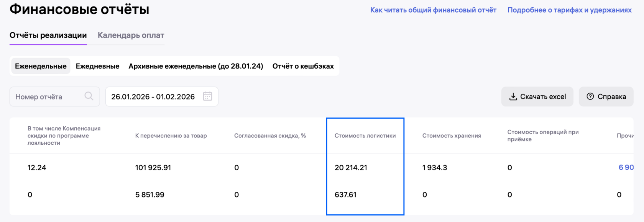Choose the Еженедельные report filter
This screenshot has height=222, width=644.
41,66
